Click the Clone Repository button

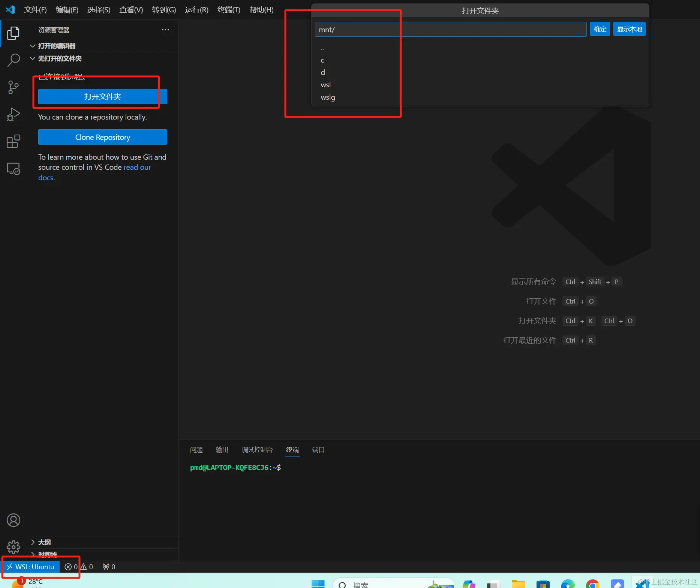click(x=102, y=137)
